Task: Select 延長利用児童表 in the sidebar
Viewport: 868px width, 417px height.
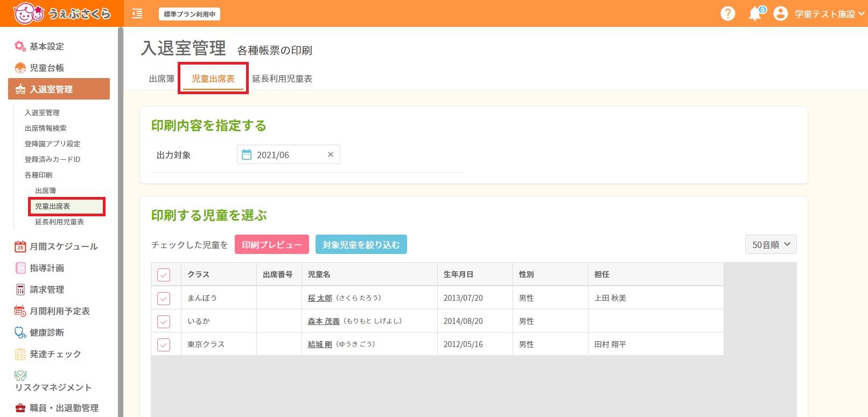Action: pyautogui.click(x=59, y=222)
